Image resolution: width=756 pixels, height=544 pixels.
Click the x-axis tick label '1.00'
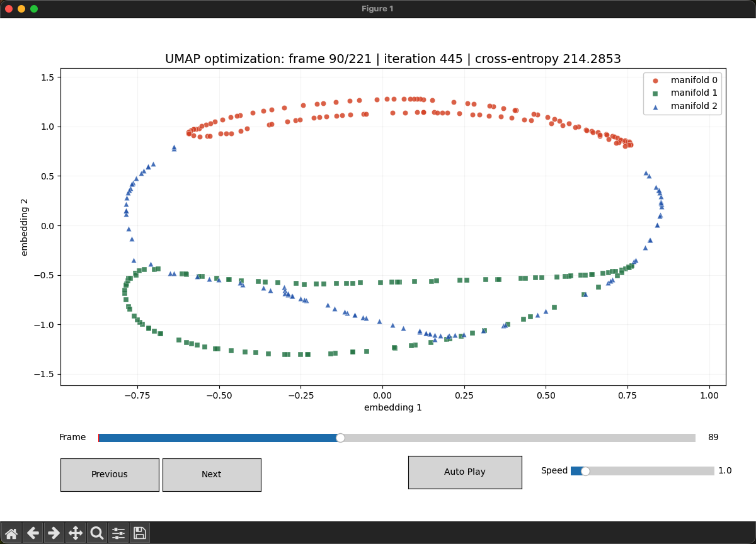(710, 395)
